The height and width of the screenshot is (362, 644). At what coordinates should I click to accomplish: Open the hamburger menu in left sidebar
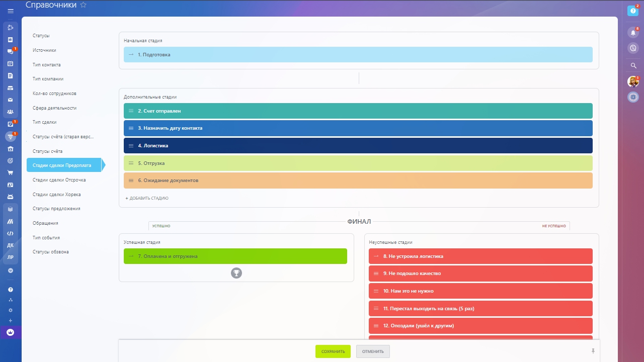[11, 11]
